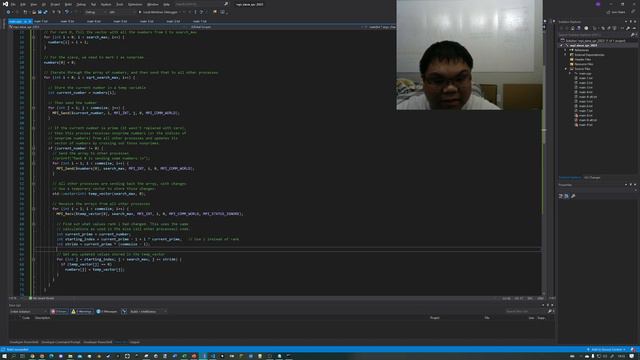Open the Build + IntelliSense dropdown
Viewport: 640px width, 360px height.
tap(148, 311)
